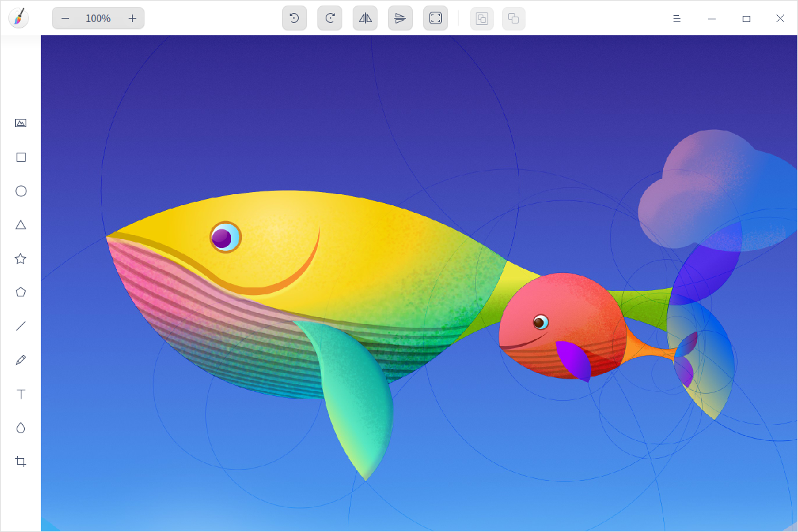
Task: Select the Ellipse tool
Action: (21, 191)
